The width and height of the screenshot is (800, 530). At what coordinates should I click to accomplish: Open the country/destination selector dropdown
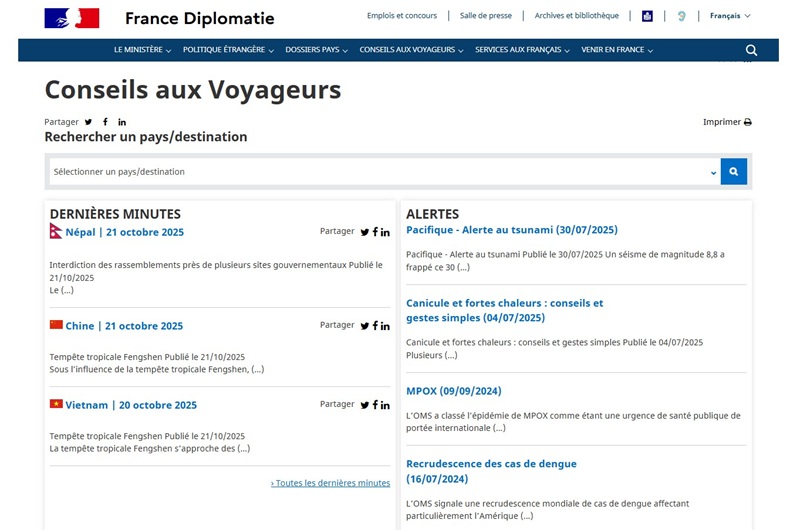[385, 172]
